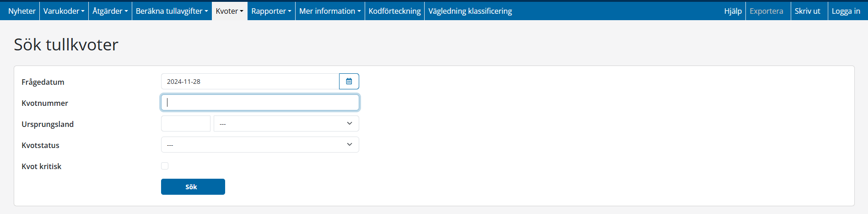Open the Mer information menu
This screenshot has width=868, height=214.
[x=330, y=11]
